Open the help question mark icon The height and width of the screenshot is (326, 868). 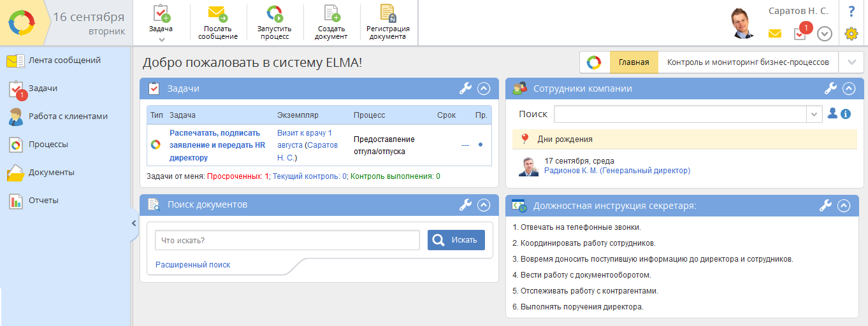click(x=851, y=11)
